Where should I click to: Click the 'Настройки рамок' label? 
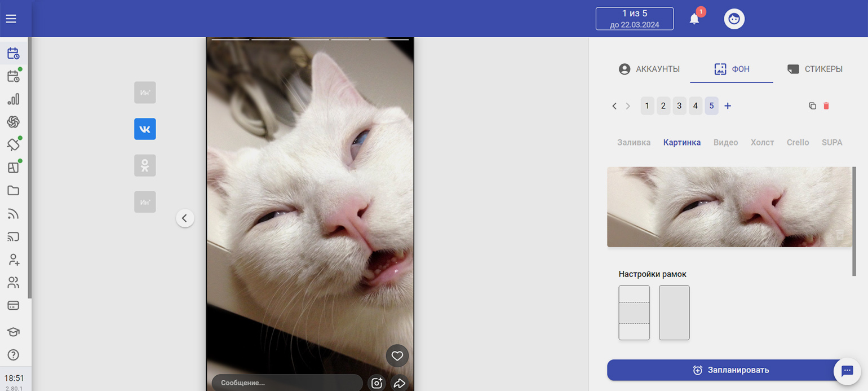point(653,275)
